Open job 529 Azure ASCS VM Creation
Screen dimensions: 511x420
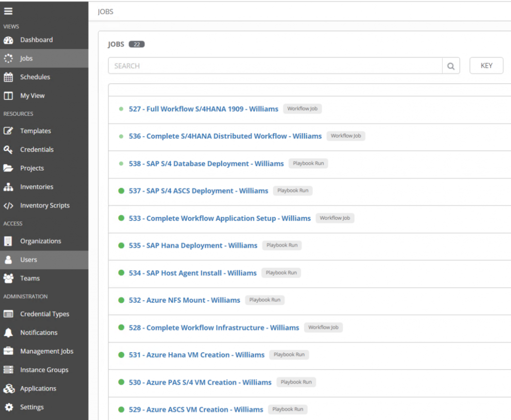coord(196,410)
